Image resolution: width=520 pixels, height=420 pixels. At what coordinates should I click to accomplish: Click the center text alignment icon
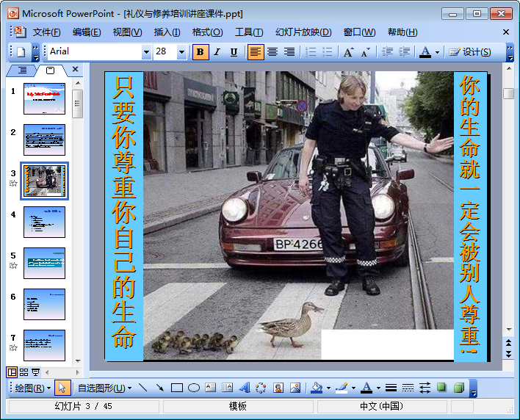click(272, 52)
